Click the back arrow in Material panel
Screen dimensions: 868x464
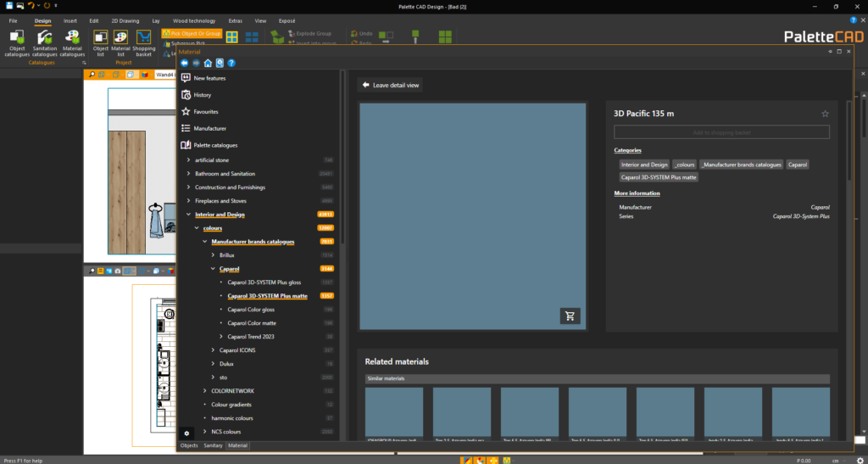click(185, 63)
